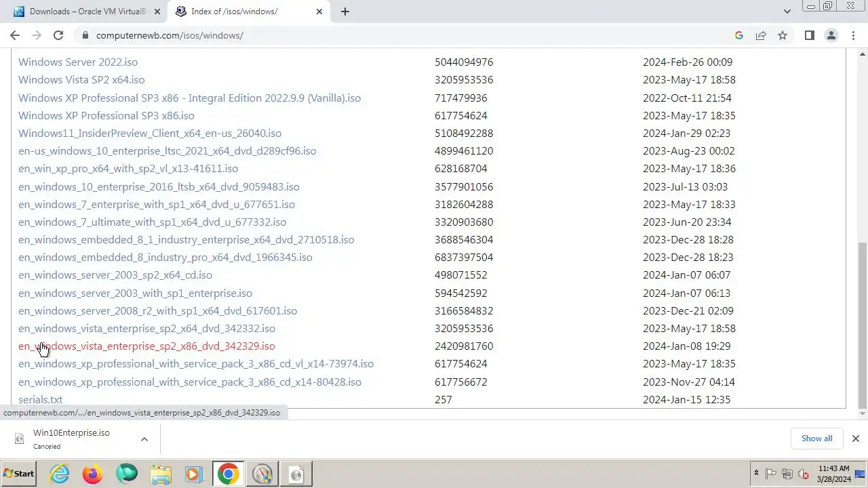Open the tab search dropdown arrow

787,12
